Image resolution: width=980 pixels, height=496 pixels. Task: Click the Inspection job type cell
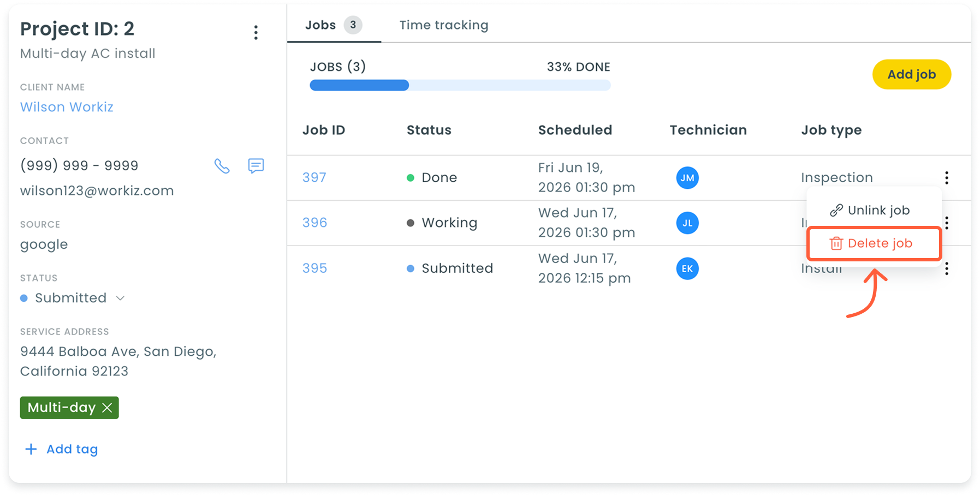pos(837,178)
